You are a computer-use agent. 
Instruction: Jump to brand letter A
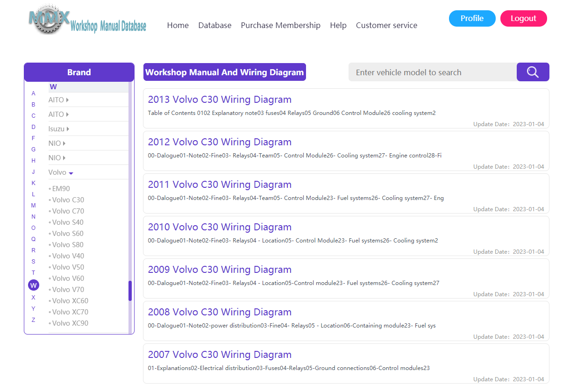coord(33,93)
